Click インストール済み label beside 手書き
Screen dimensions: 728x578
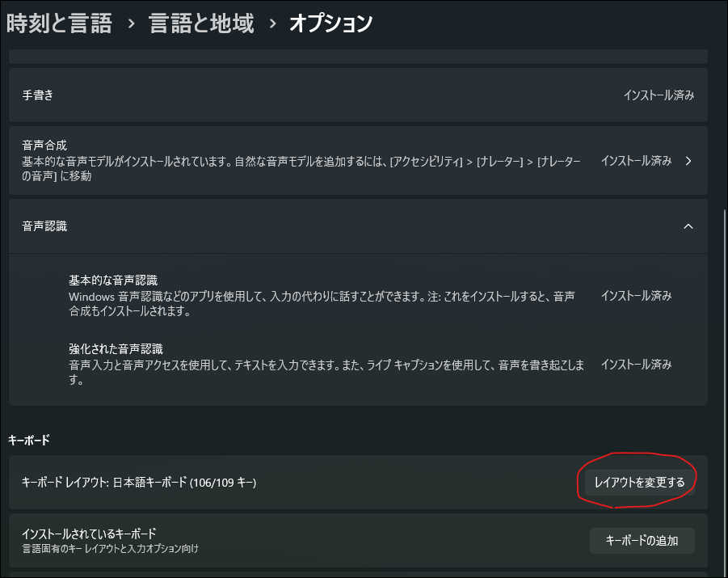659,95
